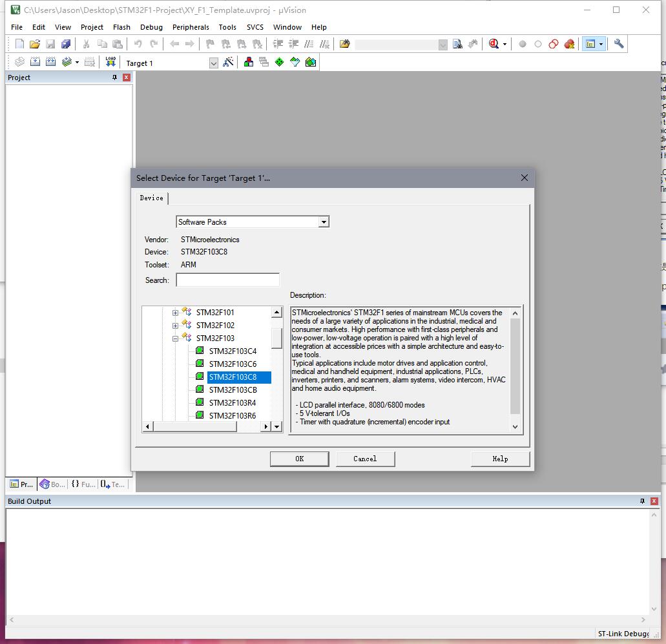Open Options for Target magic wand icon

tap(228, 62)
